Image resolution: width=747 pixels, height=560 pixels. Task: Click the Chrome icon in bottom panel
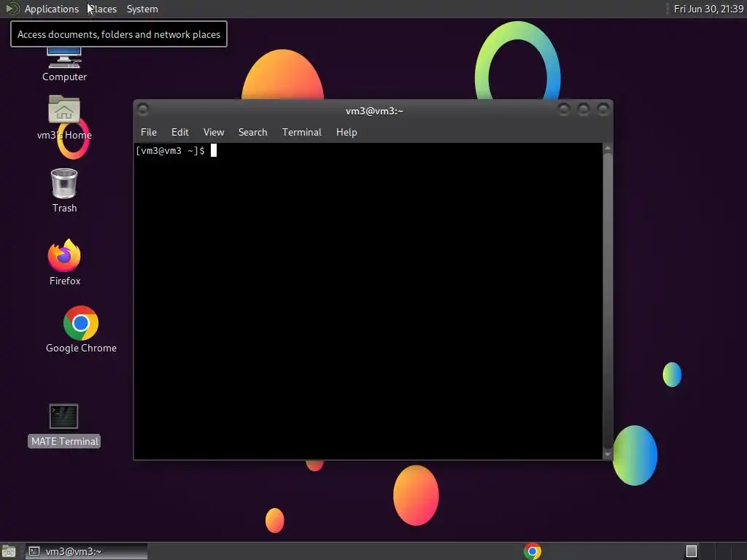(532, 551)
